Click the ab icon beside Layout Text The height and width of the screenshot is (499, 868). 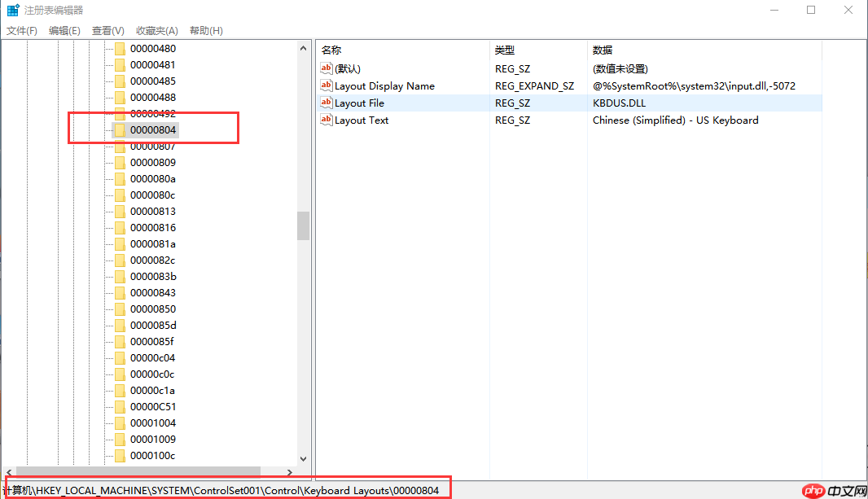(x=325, y=120)
